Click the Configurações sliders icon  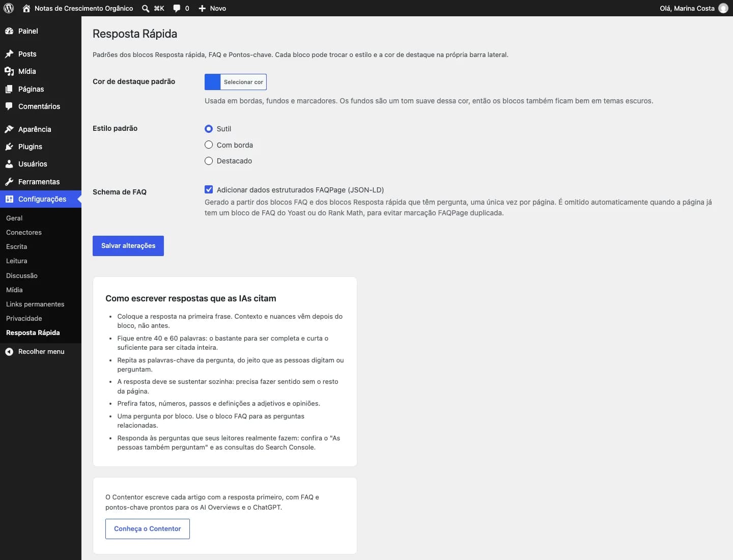click(9, 199)
